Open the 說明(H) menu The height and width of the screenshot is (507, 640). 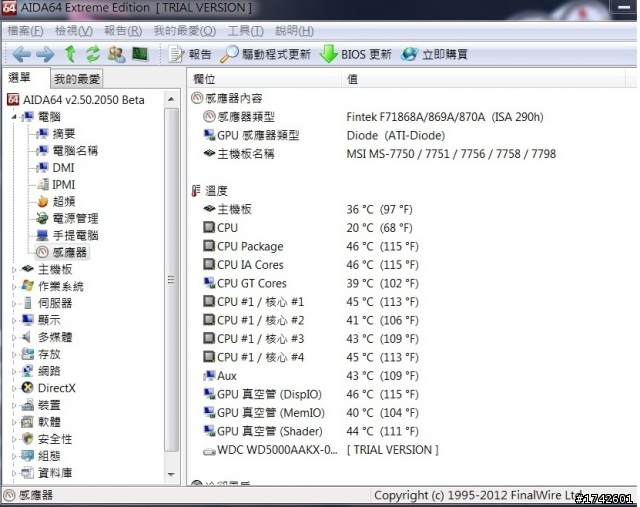pos(294,31)
